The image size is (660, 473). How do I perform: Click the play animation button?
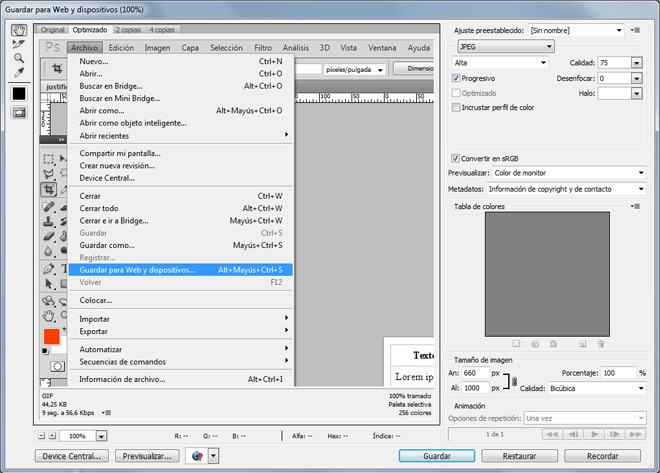(x=594, y=434)
